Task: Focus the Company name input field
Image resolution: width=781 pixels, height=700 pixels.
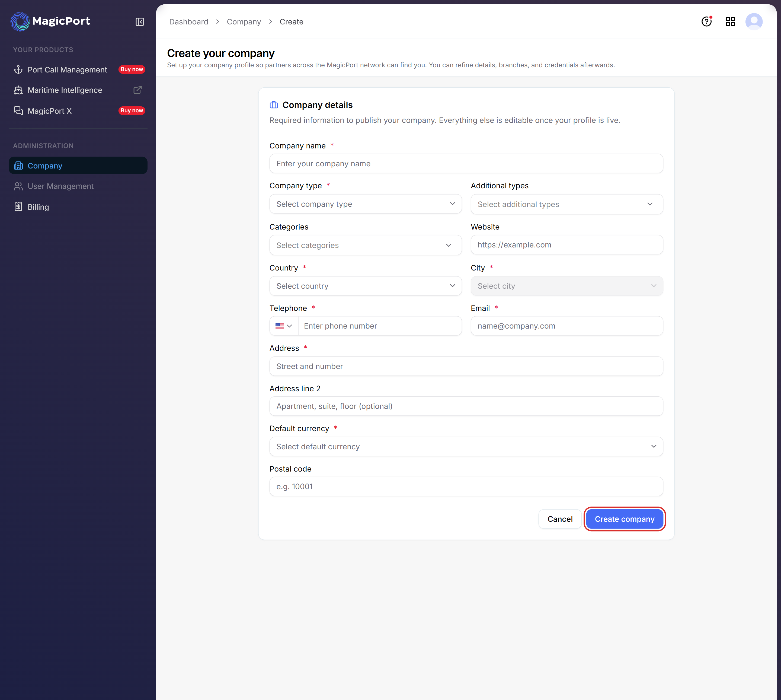Action: (466, 163)
